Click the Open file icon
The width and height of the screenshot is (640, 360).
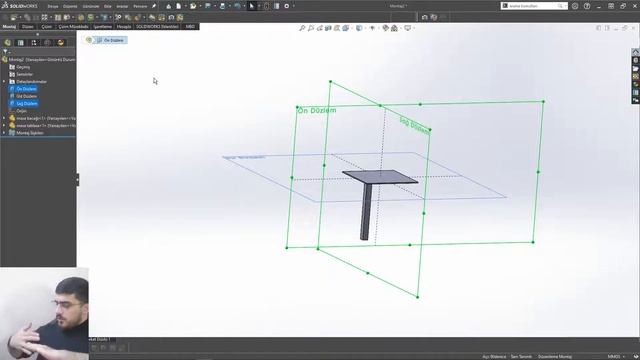click(193, 6)
